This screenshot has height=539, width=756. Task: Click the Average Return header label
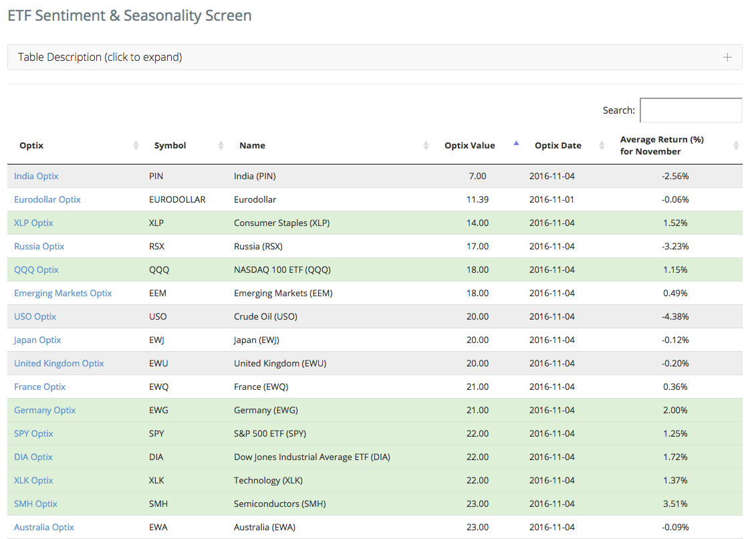pos(662,145)
